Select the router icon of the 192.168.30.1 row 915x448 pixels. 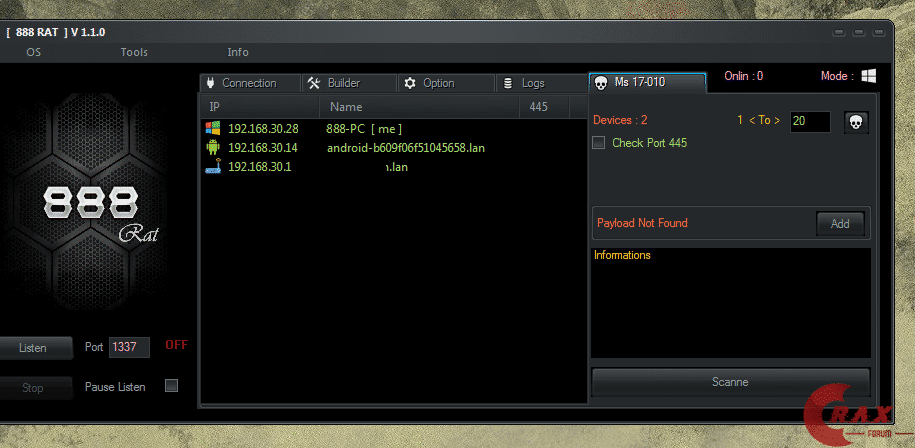click(212, 167)
